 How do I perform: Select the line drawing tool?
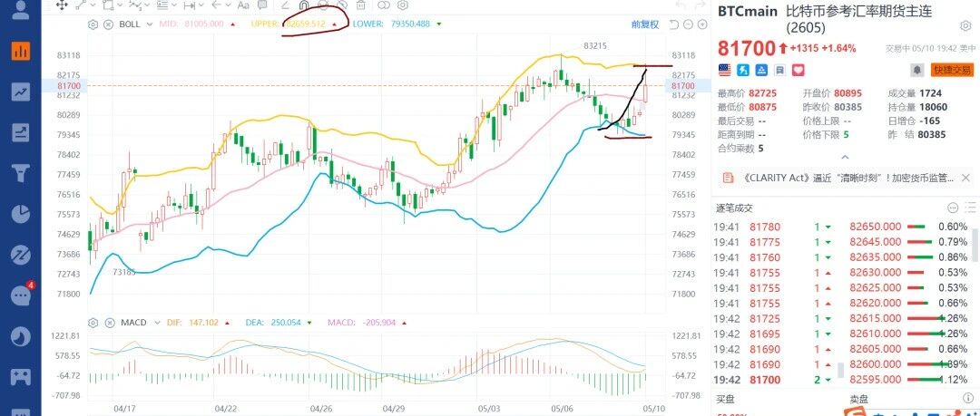82,5
